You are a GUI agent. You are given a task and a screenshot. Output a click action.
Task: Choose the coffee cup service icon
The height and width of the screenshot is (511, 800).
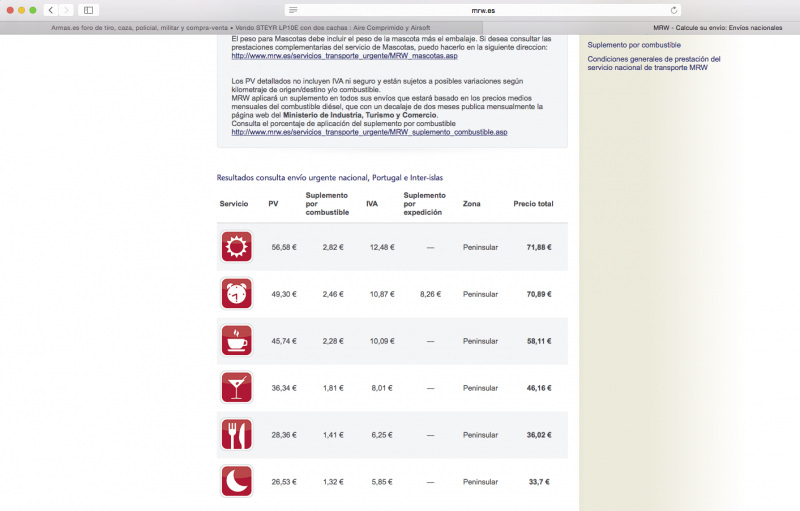click(x=236, y=341)
